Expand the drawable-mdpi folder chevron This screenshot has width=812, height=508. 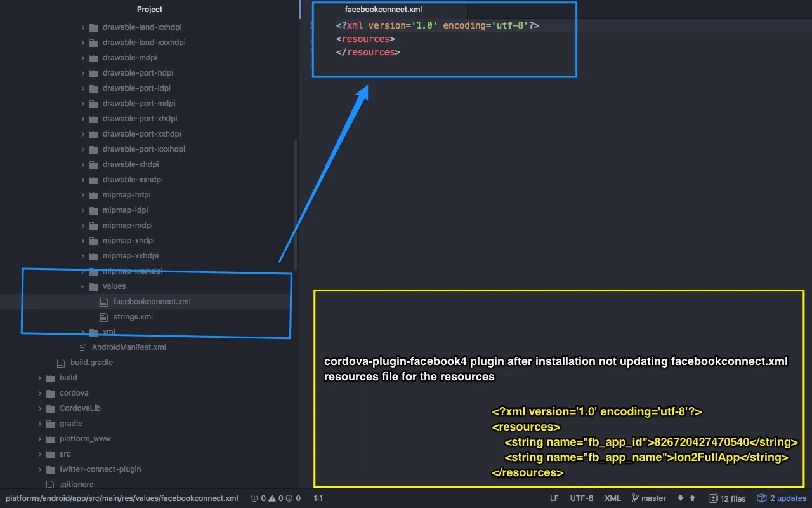[x=82, y=58]
